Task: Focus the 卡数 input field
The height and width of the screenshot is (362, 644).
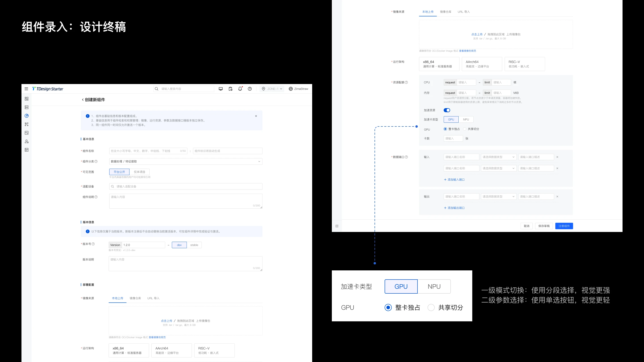Action: [453, 138]
